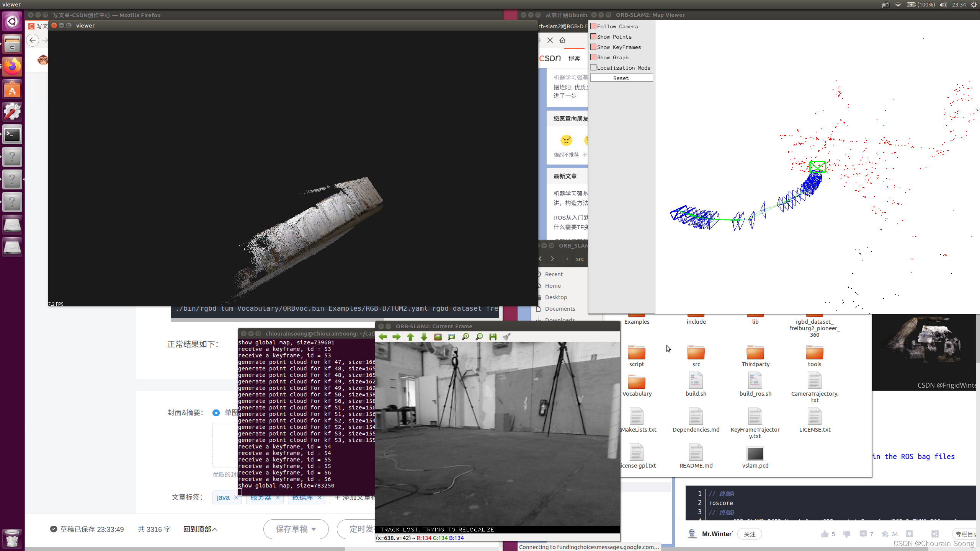The image size is (980, 551).
Task: Open the system power menu gear
Action: tap(973, 5)
